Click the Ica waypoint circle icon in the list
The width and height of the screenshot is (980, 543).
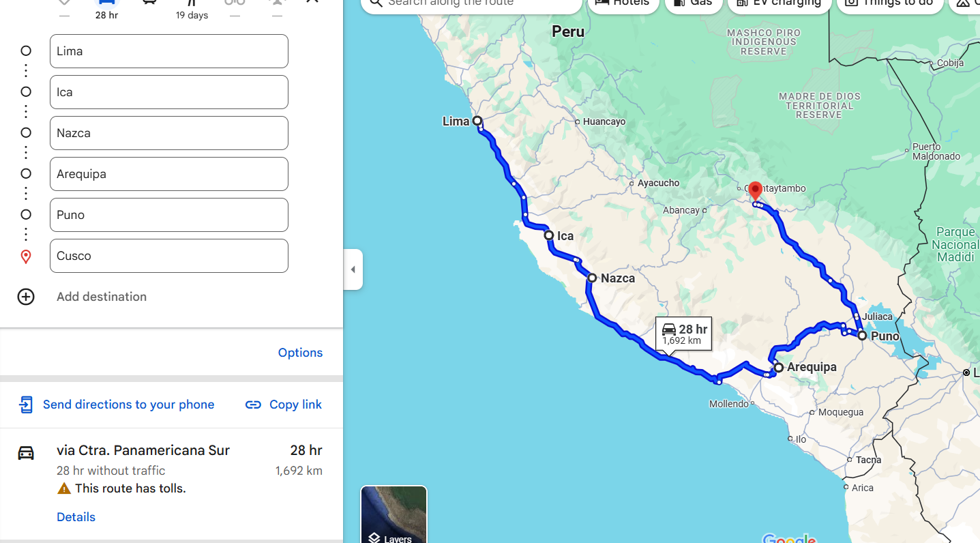(x=26, y=92)
